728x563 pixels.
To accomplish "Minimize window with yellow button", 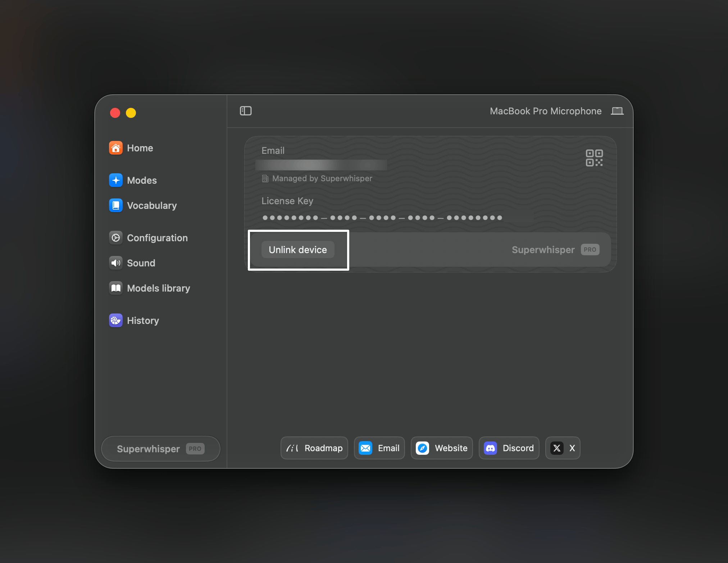I will (131, 113).
